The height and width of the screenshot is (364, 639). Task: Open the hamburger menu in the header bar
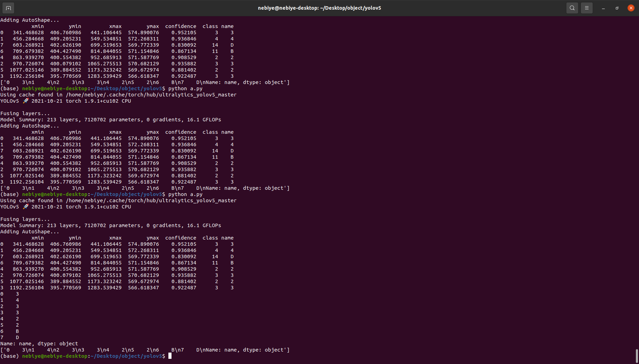[x=587, y=8]
